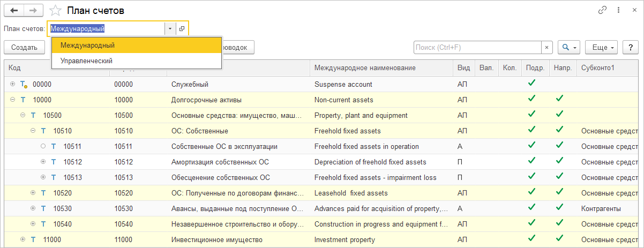Toggle Подр. checkmark for account 10511
The height and width of the screenshot is (248, 644).
[531, 146]
